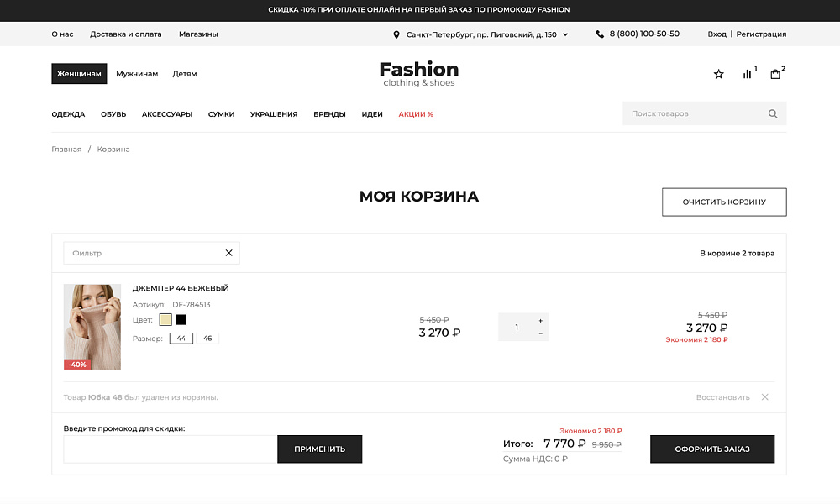Open the shopping cart icon
The width and height of the screenshot is (840, 504).
(x=775, y=74)
